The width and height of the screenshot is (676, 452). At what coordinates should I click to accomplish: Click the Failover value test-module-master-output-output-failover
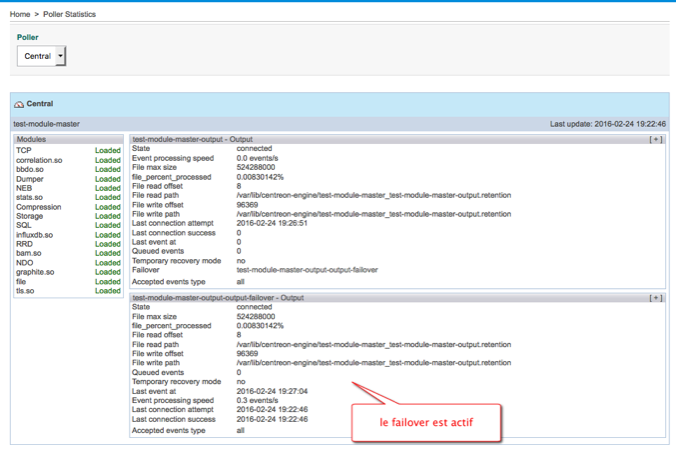(x=307, y=270)
